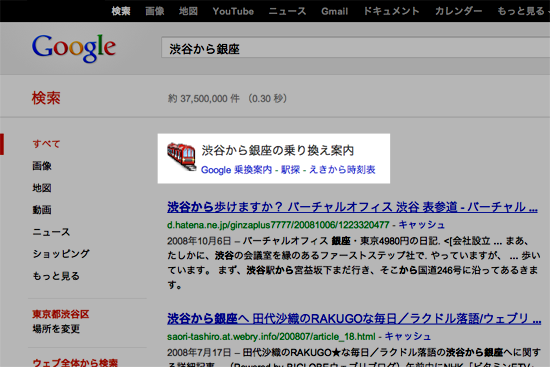This screenshot has height=367, width=550.
Task: Click the Google logo
Action: pos(74,48)
